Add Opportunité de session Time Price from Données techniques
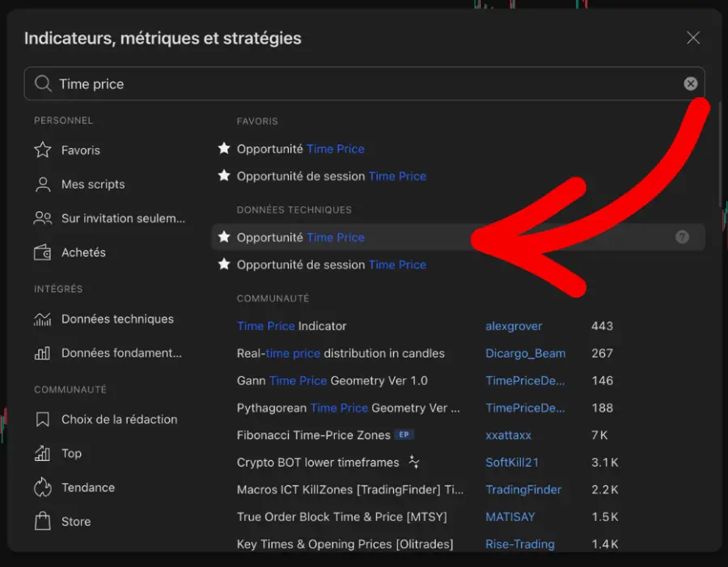 [x=332, y=264]
